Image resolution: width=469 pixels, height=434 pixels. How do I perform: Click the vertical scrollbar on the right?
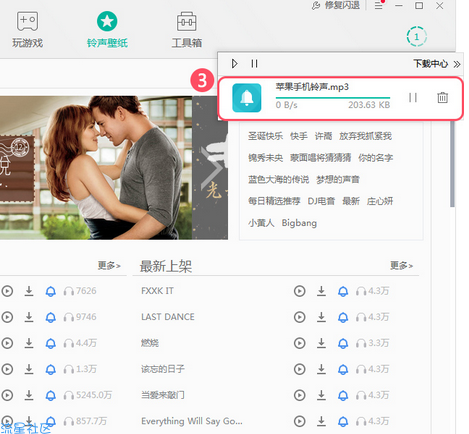pos(452,163)
